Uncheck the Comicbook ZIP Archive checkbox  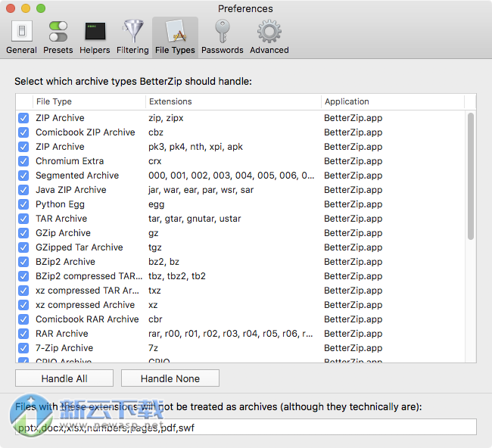[x=23, y=132]
